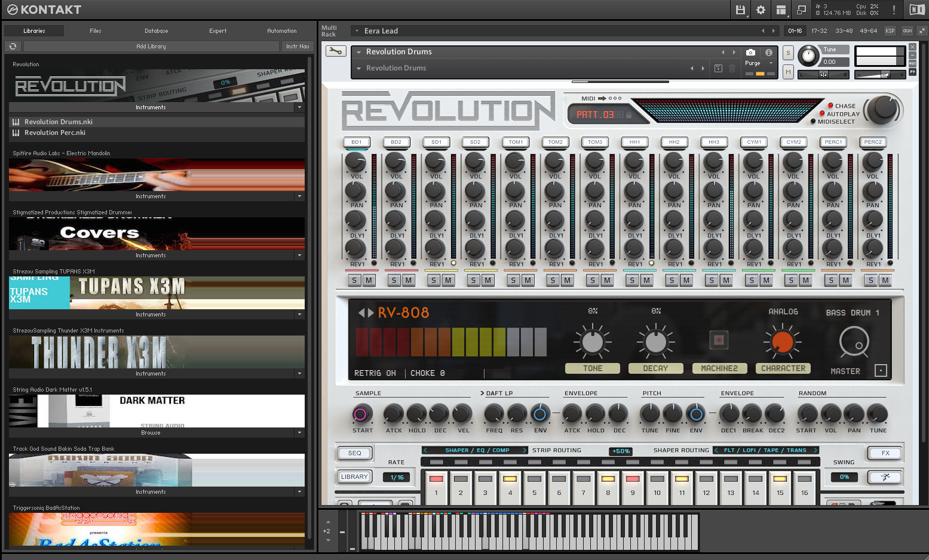
Task: Switch to the Database tab
Action: (157, 30)
